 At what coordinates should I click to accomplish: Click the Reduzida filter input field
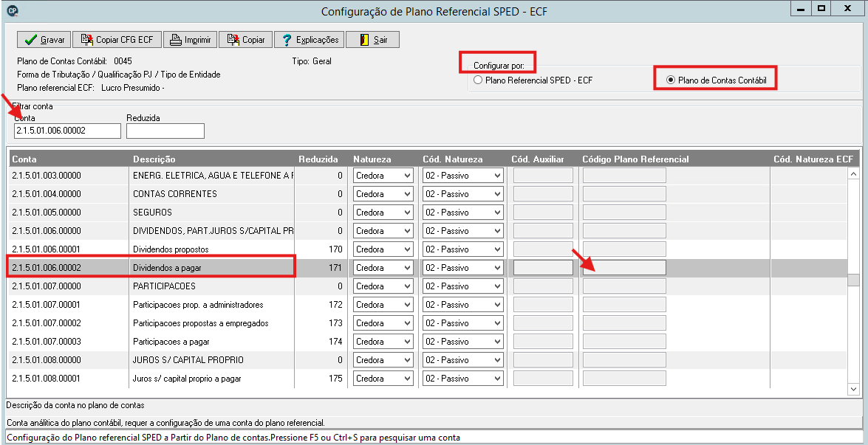point(165,131)
